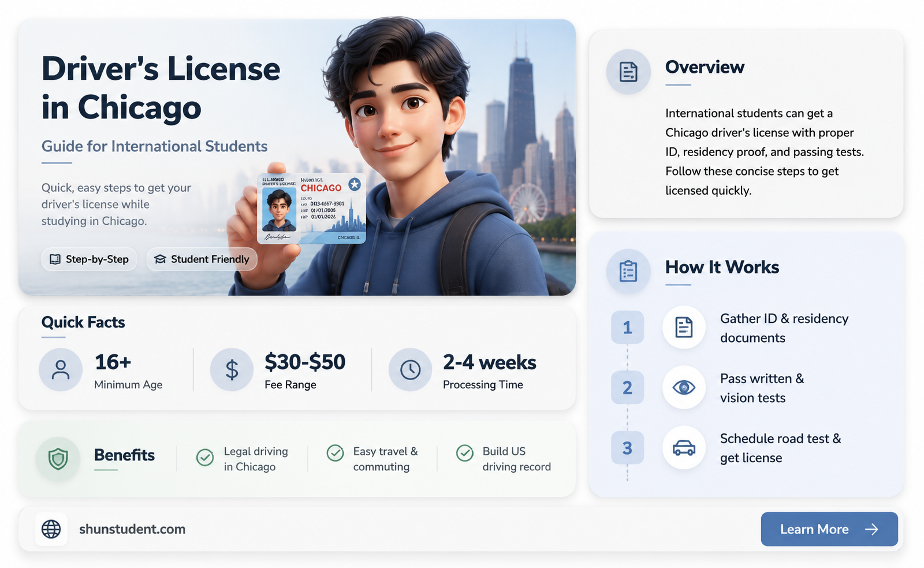The width and height of the screenshot is (924, 568).
Task: Click the Quick Facts heading
Action: pyautogui.click(x=83, y=322)
